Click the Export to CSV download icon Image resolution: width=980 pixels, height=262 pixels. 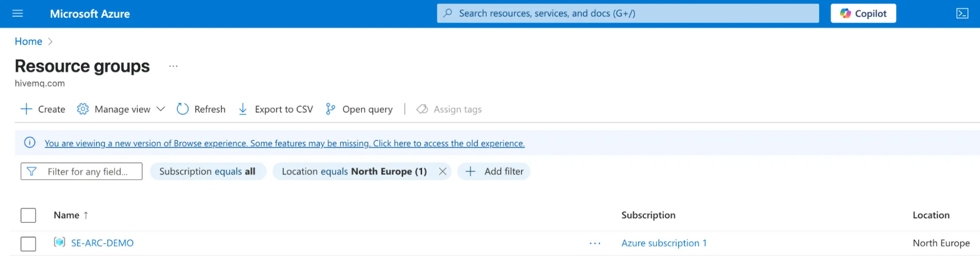point(243,109)
